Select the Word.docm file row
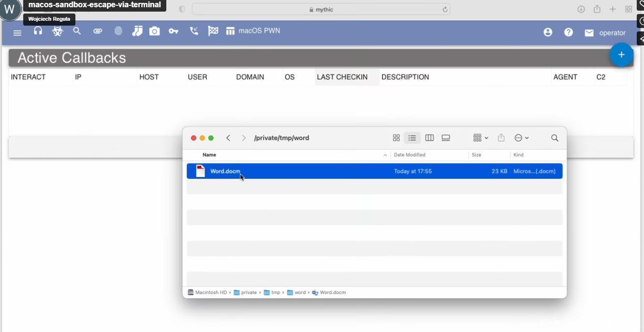The height and width of the screenshot is (332, 644). pyautogui.click(x=374, y=171)
